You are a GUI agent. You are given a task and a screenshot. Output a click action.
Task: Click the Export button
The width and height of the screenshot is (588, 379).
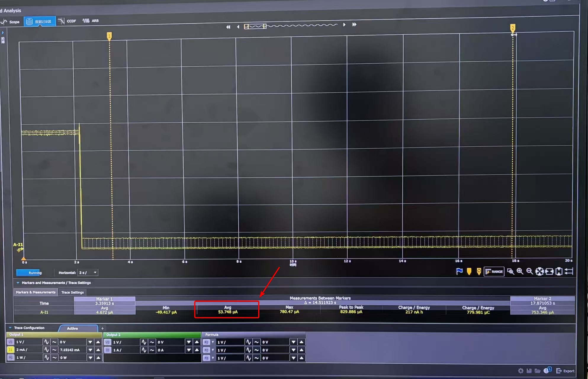tap(565, 371)
